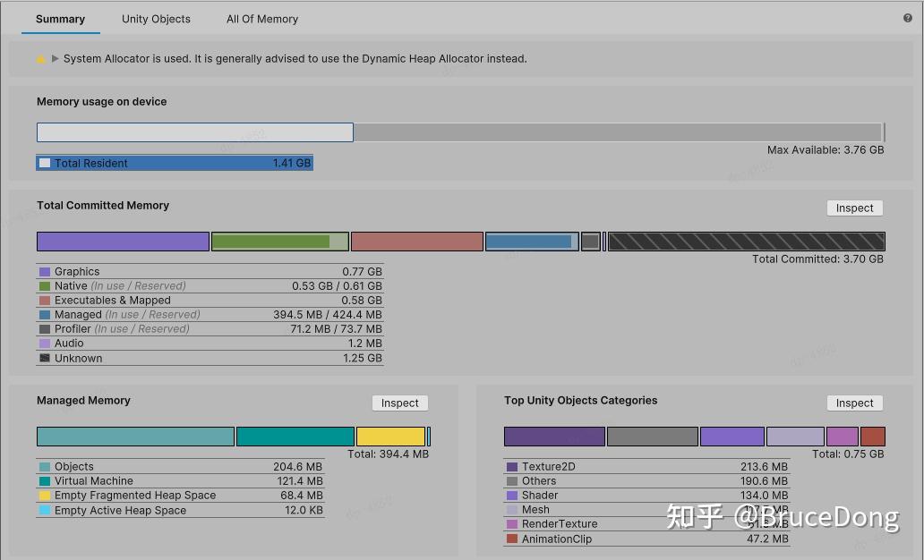The height and width of the screenshot is (560, 924).
Task: Toggle the Total Resident checkbox
Action: pos(45,162)
